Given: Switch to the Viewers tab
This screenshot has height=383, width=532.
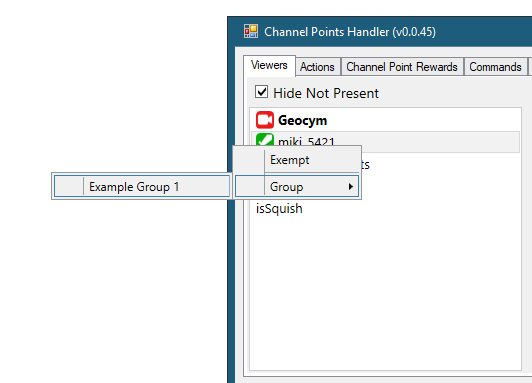Looking at the screenshot, I should point(269,65).
